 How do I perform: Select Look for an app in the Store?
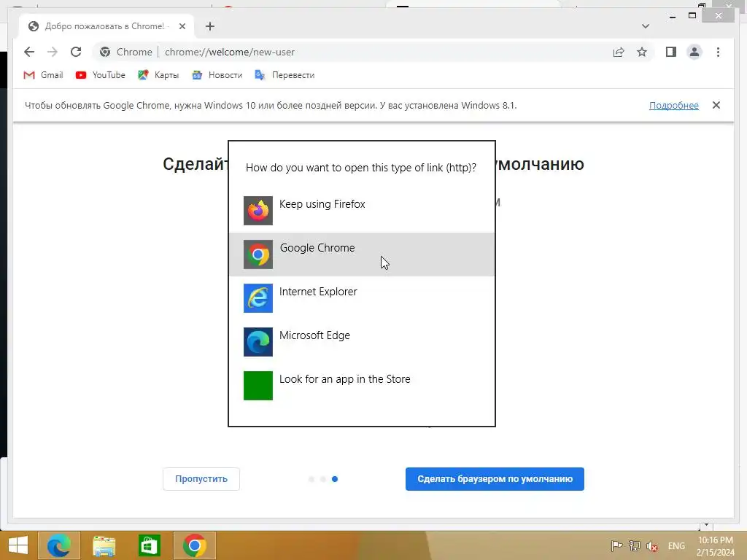tap(362, 386)
